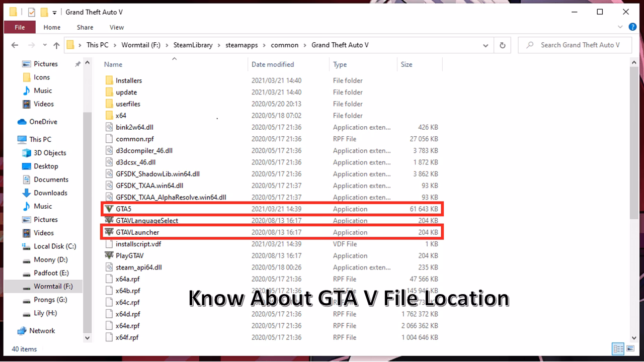Screen dimensions: 644x362
Task: Open the address bar previous locations dropdown
Action: [x=486, y=45]
